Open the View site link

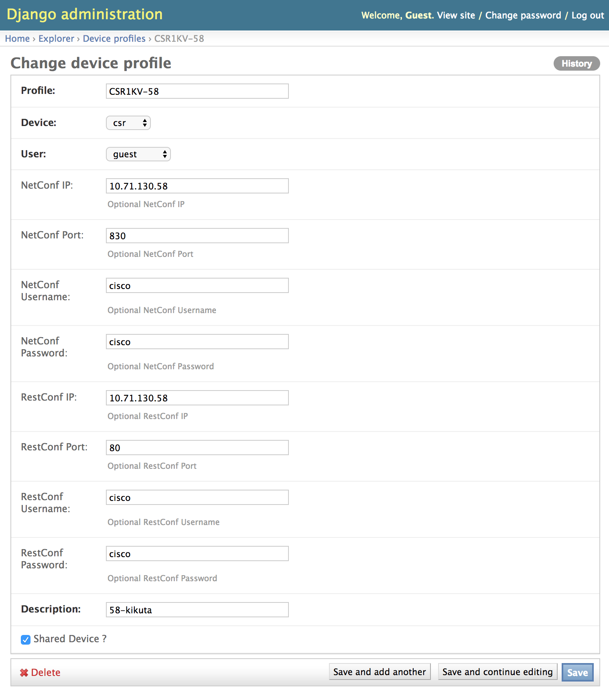tap(456, 15)
